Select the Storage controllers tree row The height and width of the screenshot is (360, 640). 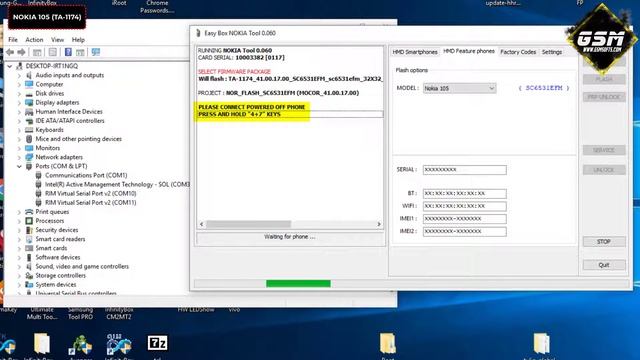click(60, 276)
